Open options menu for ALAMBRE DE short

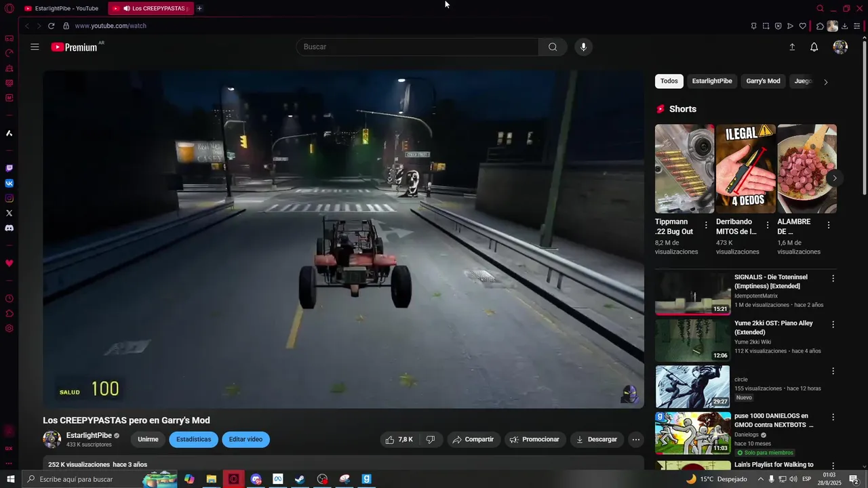[828, 225]
